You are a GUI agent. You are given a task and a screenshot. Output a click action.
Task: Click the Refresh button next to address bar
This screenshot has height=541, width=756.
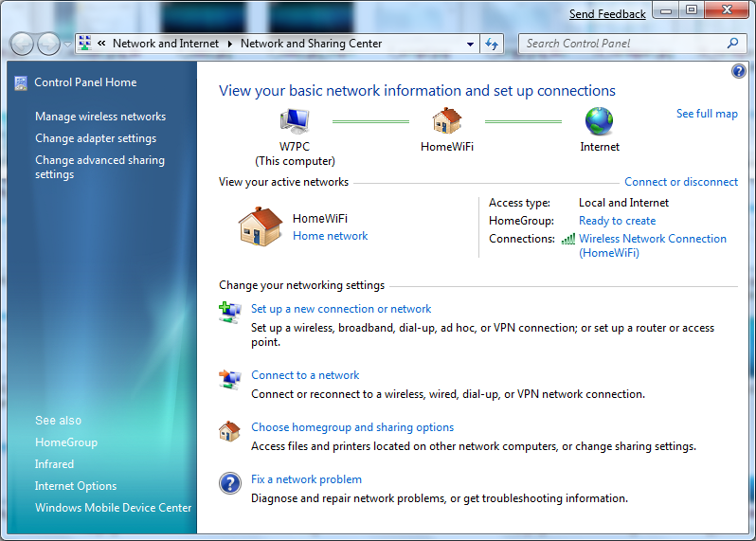[x=492, y=44]
